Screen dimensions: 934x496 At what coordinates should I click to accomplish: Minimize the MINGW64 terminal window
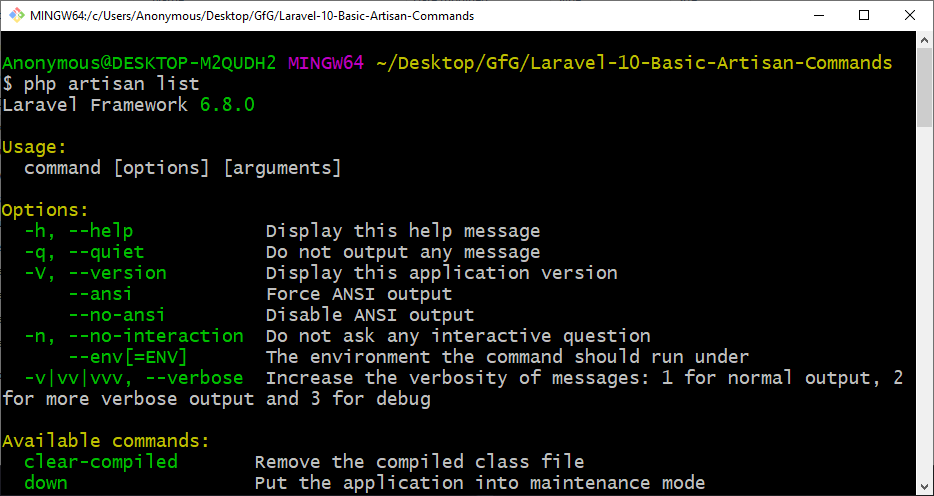click(817, 15)
